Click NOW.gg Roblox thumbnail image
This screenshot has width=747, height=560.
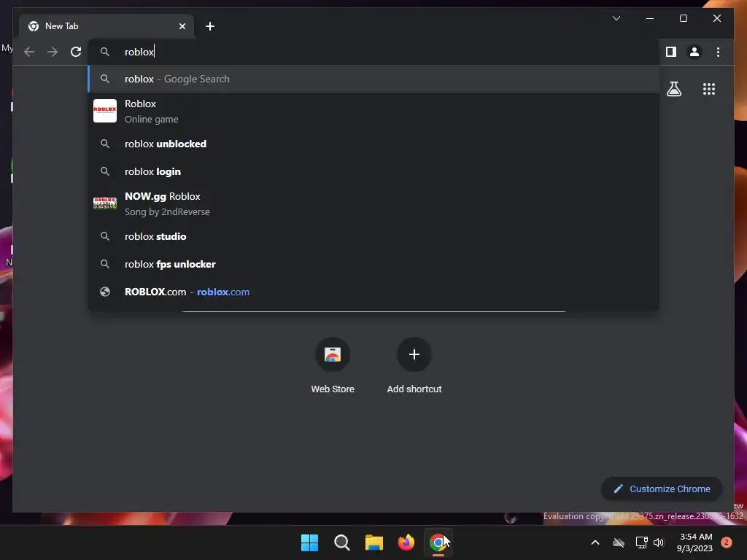click(105, 203)
